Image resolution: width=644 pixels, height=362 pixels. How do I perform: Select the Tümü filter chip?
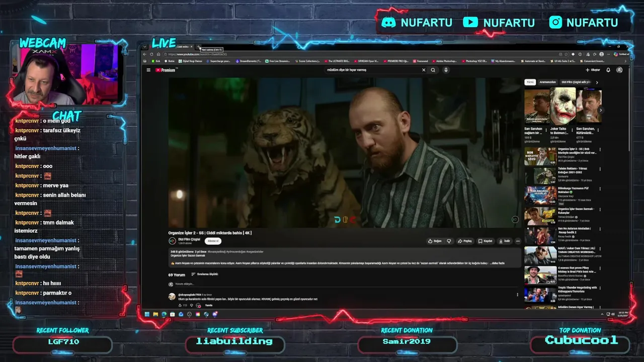click(x=530, y=82)
